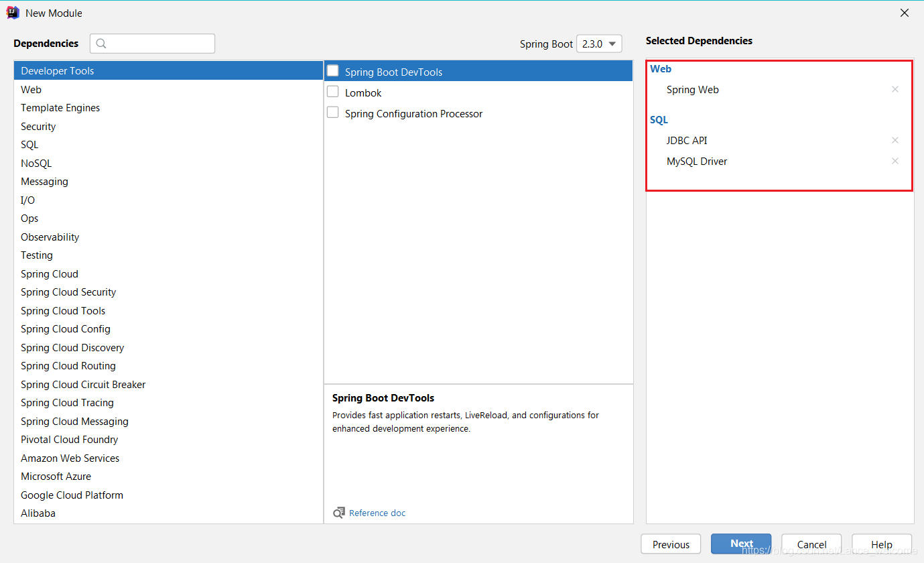Choose the Security category

pyautogui.click(x=168, y=126)
